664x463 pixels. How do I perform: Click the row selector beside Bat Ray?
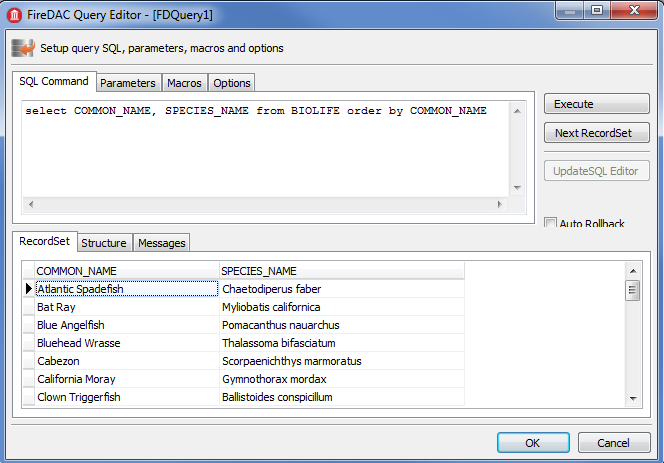click(x=28, y=307)
